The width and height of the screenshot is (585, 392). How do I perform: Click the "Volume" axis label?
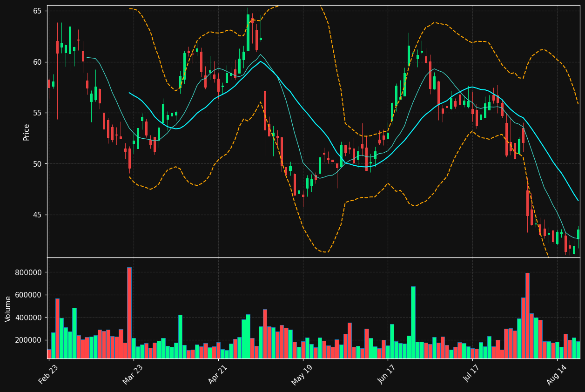pyautogui.click(x=8, y=309)
